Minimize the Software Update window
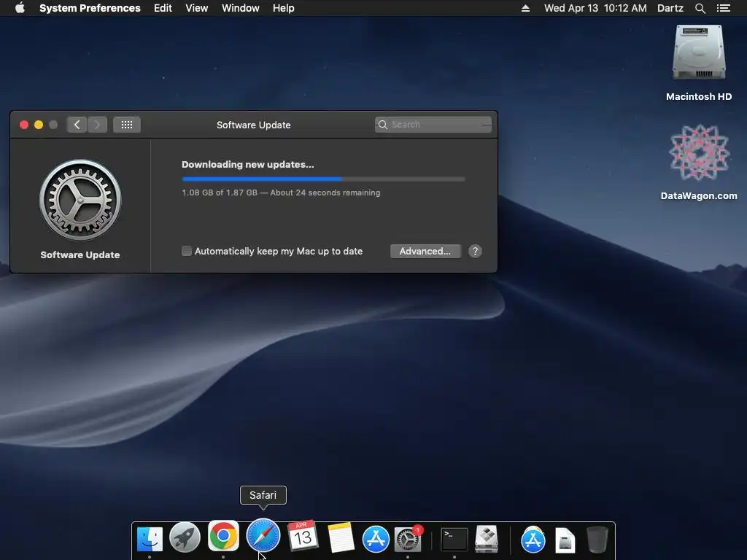 [x=39, y=125]
